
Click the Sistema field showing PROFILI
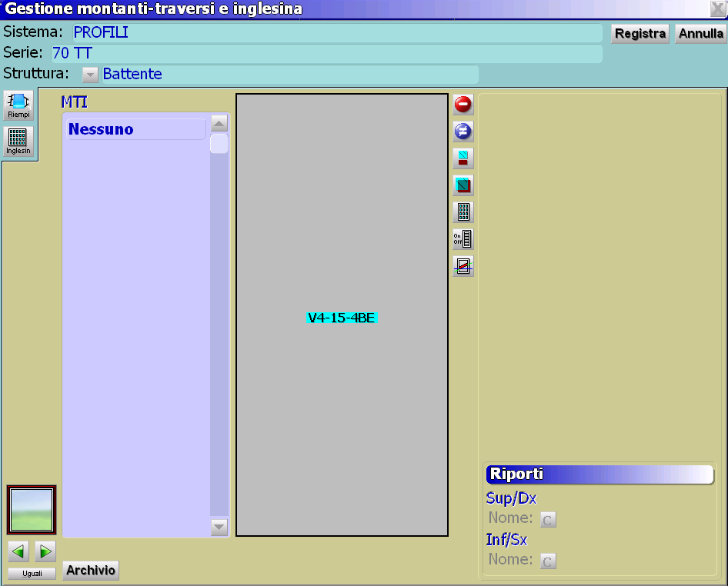tap(337, 33)
